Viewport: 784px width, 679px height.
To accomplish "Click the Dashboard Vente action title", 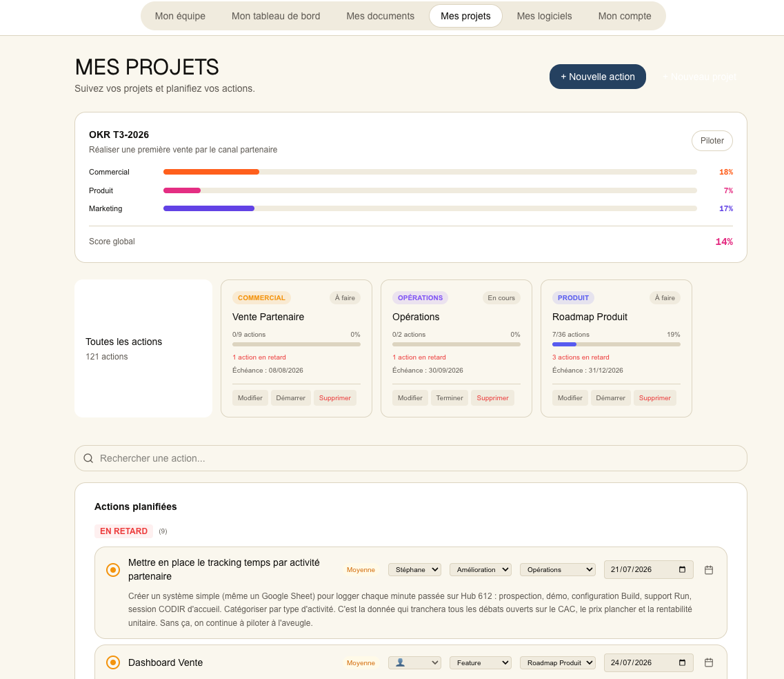I will pyautogui.click(x=165, y=662).
